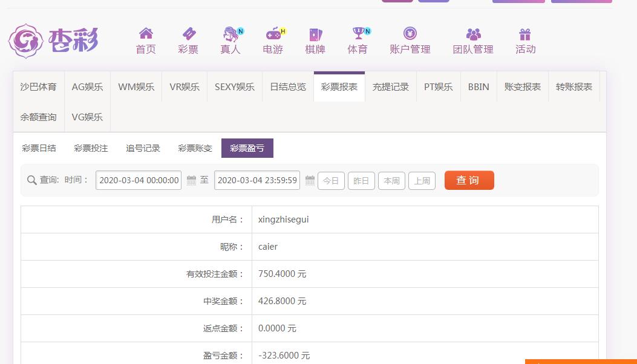Select the 彩票盈亏 sub-tab
The height and width of the screenshot is (364, 637).
click(247, 148)
